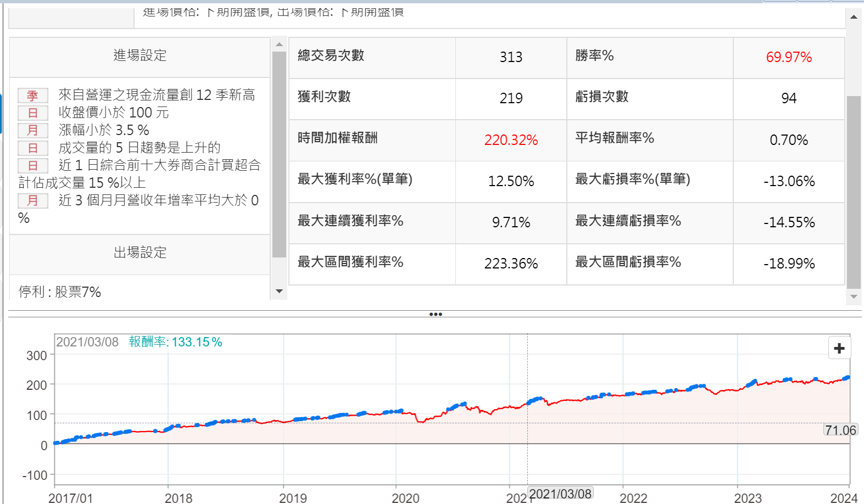Viewport: 864px width, 504px height.
Task: Select the 出場設定 section header
Action: [140, 253]
